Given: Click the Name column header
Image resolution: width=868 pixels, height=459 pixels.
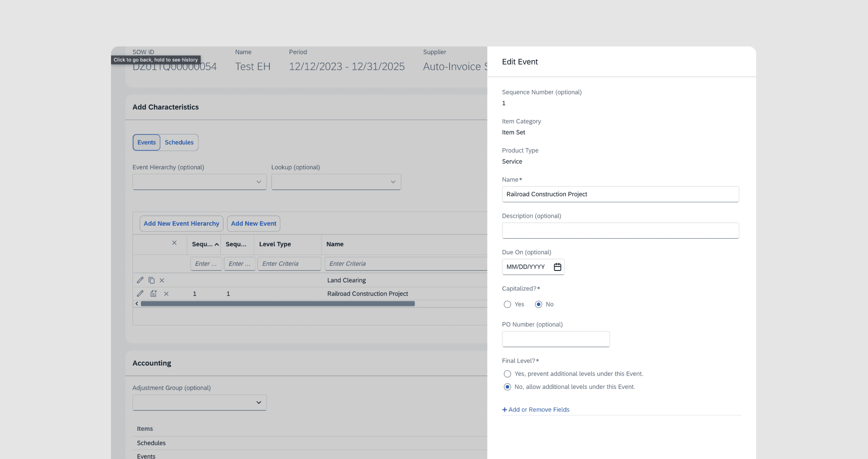Looking at the screenshot, I should coord(404,245).
